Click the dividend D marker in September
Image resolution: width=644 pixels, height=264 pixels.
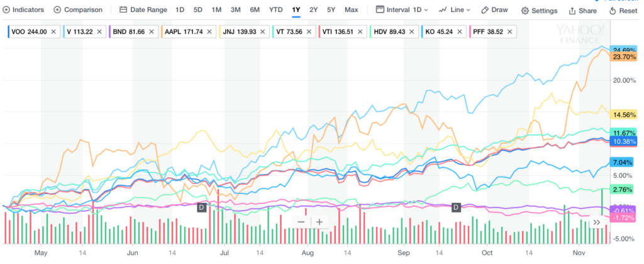[456, 207]
